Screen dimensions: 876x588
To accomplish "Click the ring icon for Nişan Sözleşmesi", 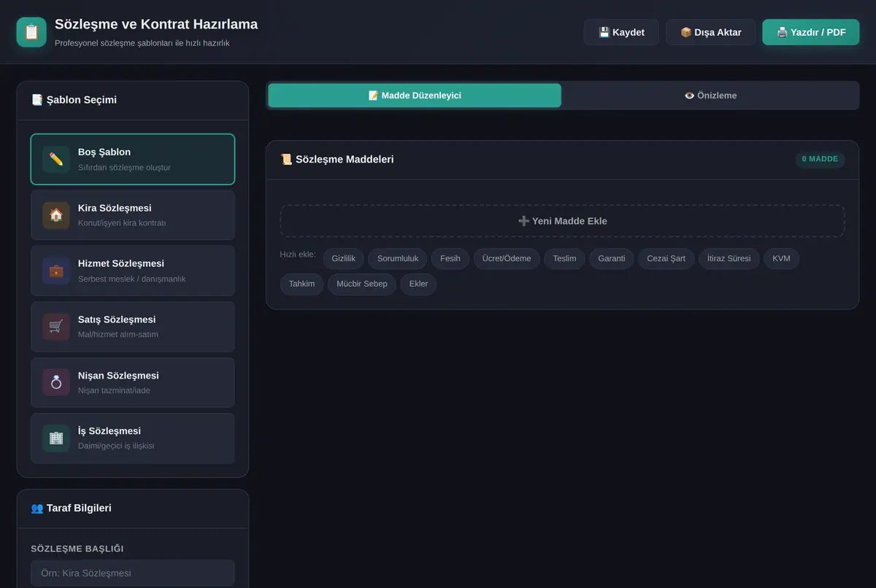I will [x=56, y=382].
